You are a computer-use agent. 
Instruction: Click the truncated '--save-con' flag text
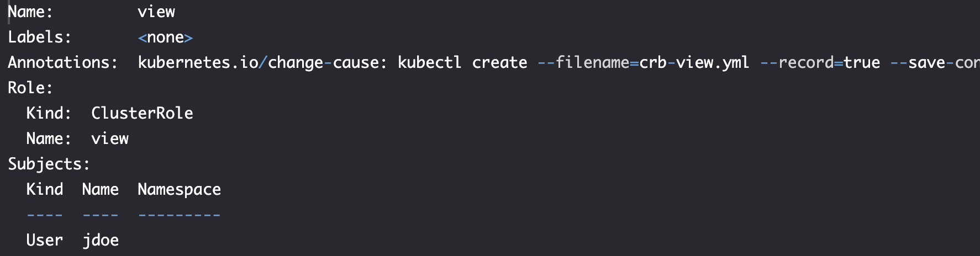tap(935, 62)
